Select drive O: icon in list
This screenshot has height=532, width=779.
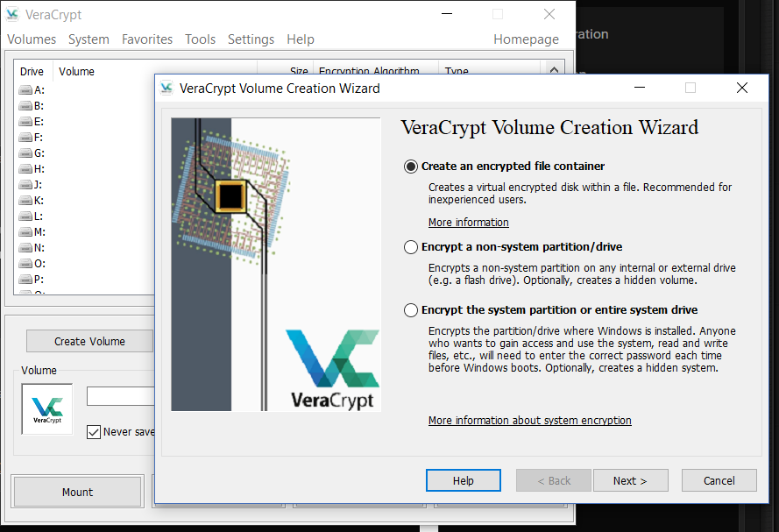(25, 264)
